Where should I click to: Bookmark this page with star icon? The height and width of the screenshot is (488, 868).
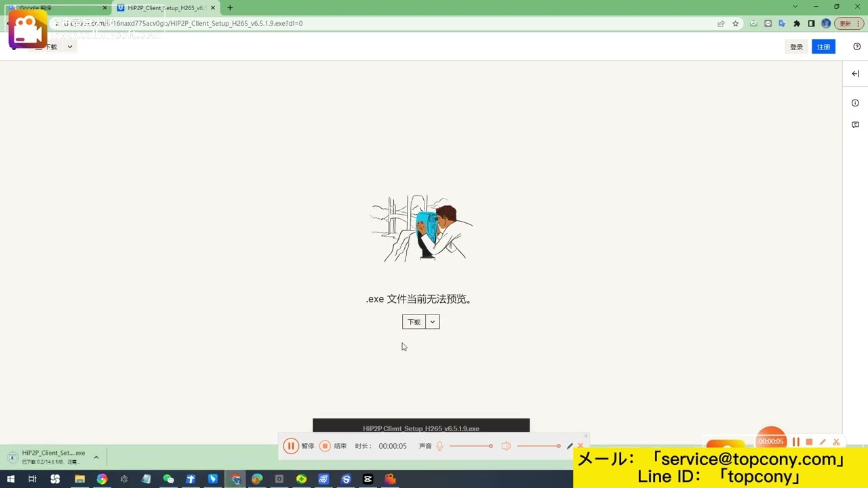(x=735, y=23)
